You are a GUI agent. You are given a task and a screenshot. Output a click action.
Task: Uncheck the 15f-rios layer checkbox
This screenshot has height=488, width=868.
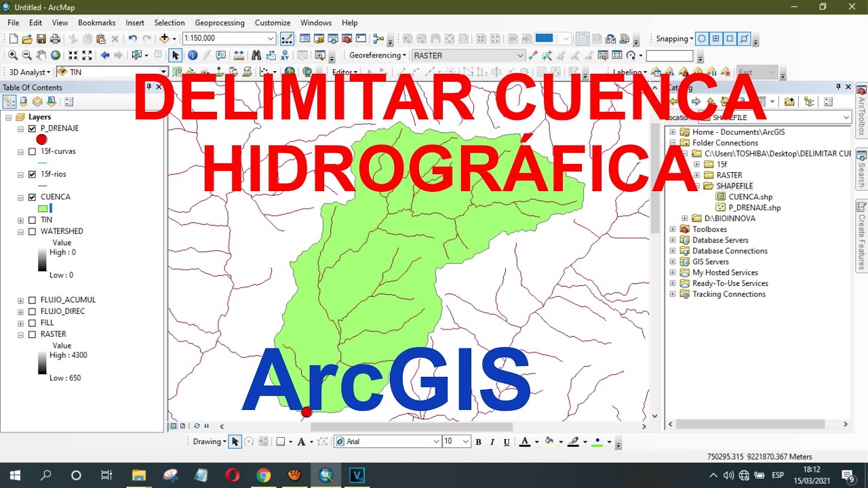point(32,175)
